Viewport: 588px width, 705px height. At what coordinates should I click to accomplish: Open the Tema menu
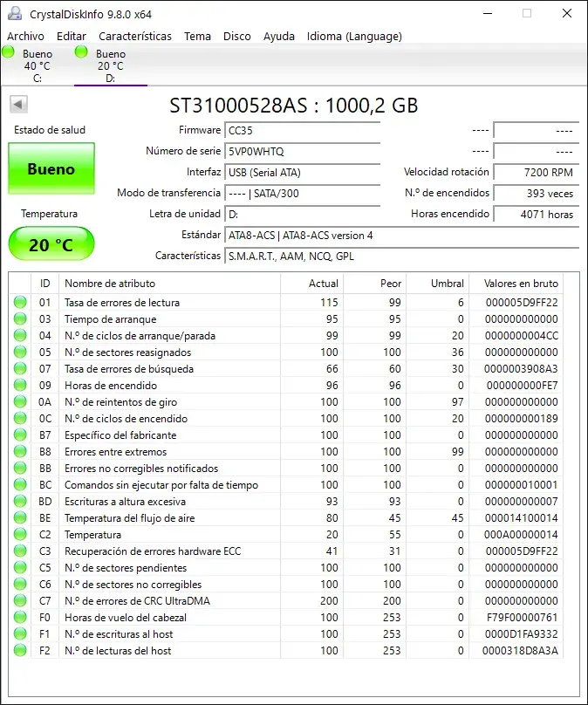pos(197,37)
